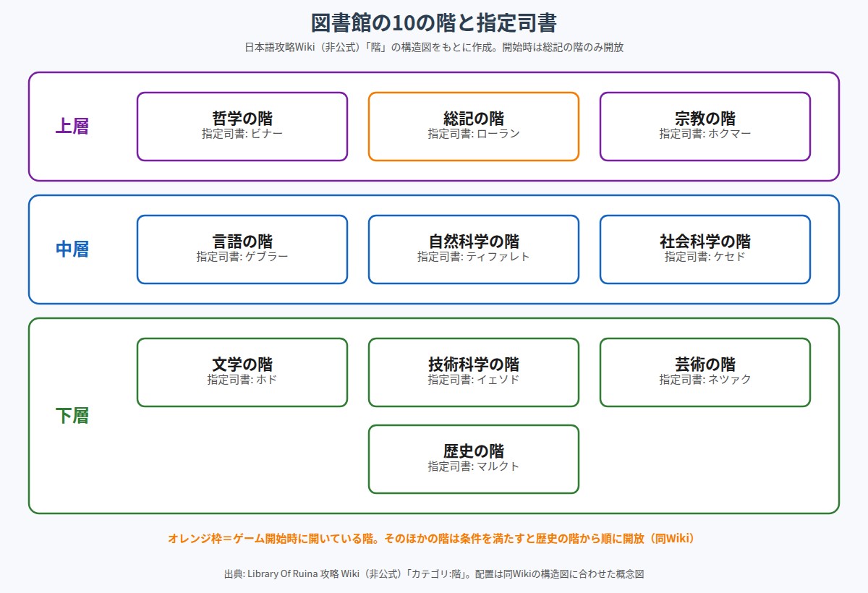This screenshot has height=593, width=868.
Task: Click the 下層 tier label
Action: click(72, 416)
